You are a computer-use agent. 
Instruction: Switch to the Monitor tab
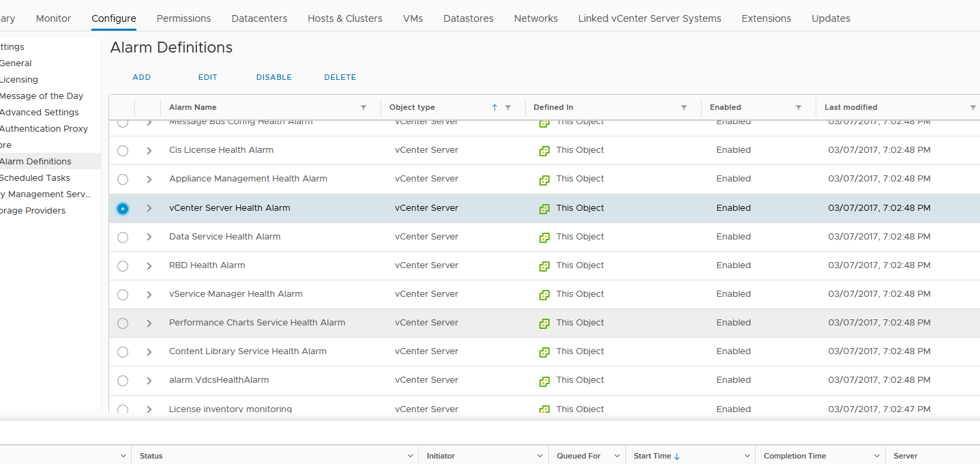[x=53, y=18]
